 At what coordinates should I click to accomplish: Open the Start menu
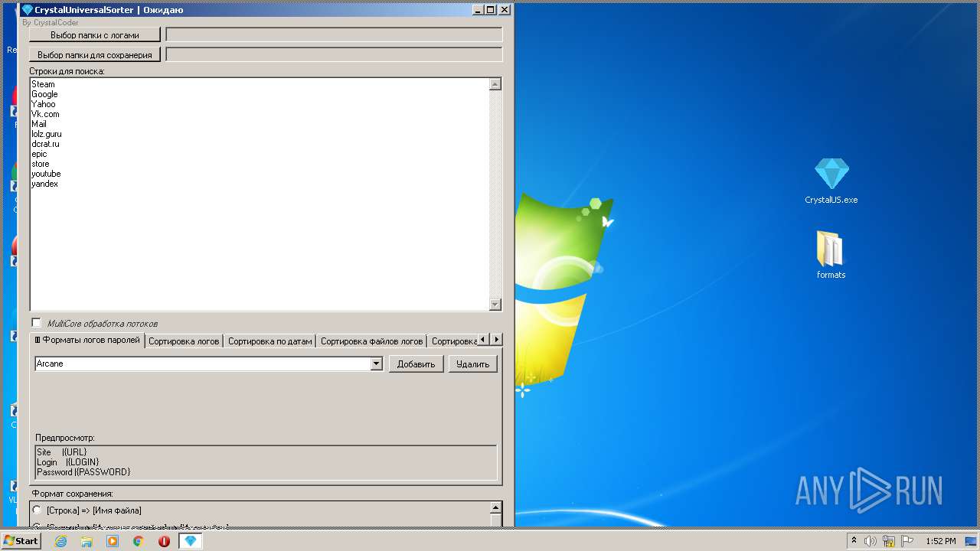coord(21,541)
